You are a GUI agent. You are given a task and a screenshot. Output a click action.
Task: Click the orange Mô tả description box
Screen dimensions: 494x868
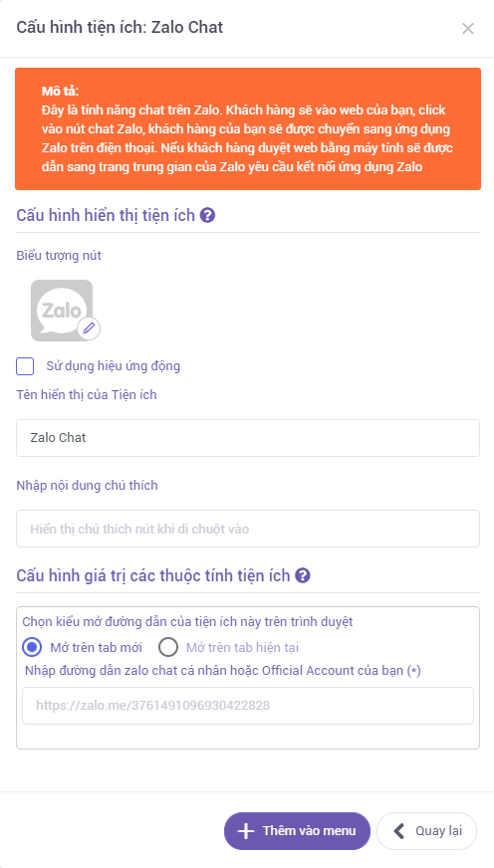(248, 129)
